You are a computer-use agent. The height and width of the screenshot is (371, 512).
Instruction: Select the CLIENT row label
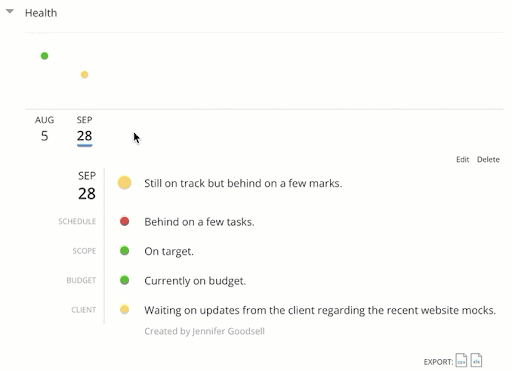(83, 310)
